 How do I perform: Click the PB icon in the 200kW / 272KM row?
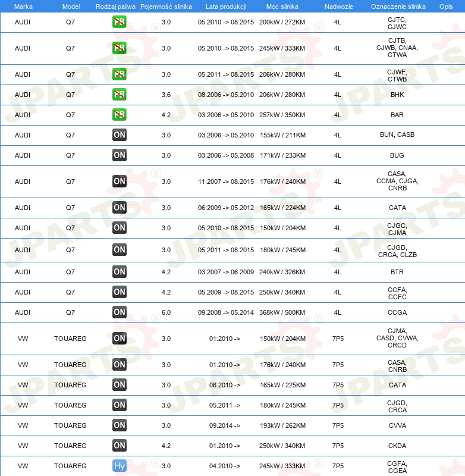[120, 23]
